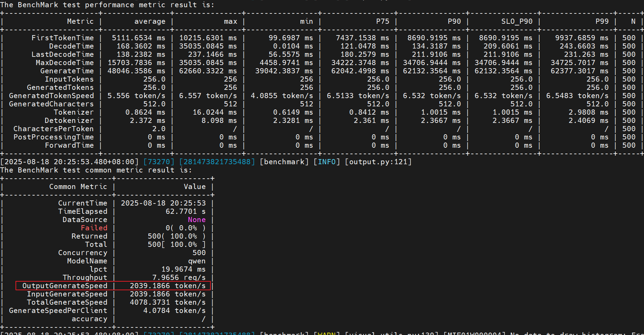Click the thread ID [281473821735488]
Image resolution: width=644 pixels, height=335 pixels.
click(217, 162)
